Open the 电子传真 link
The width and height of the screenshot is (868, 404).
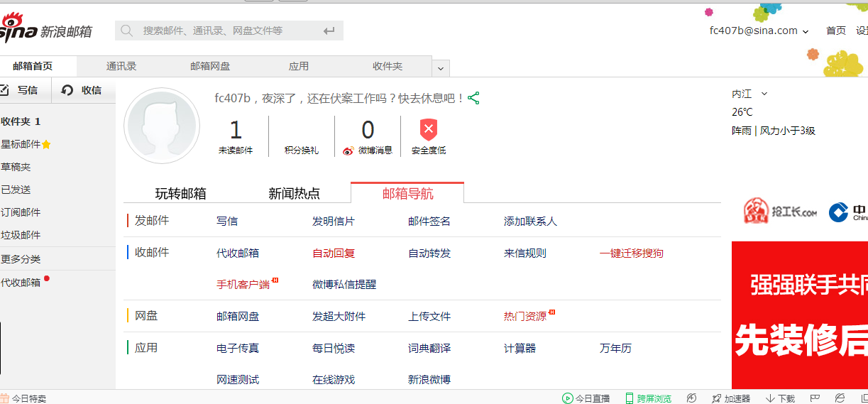[238, 348]
